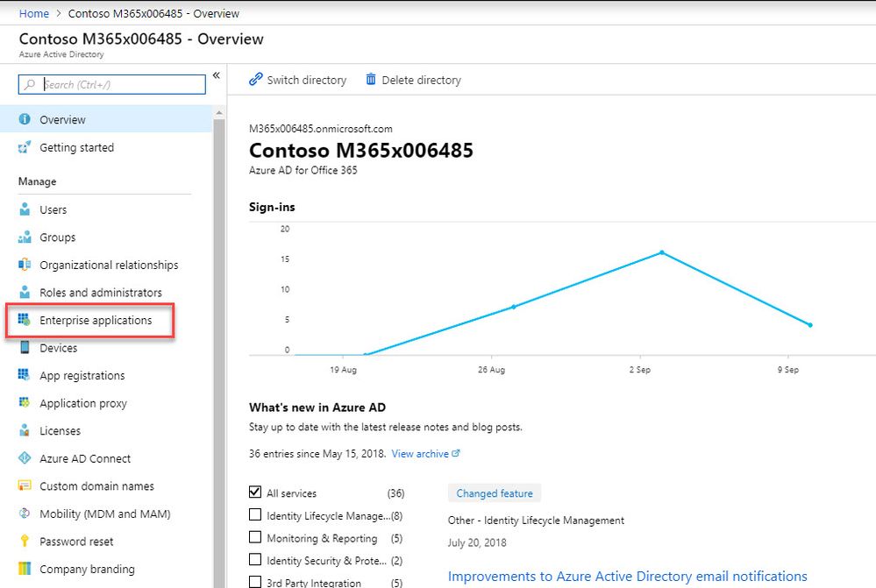Enable the Monitoring & Reporting checkbox
876x588 pixels.
(x=255, y=536)
